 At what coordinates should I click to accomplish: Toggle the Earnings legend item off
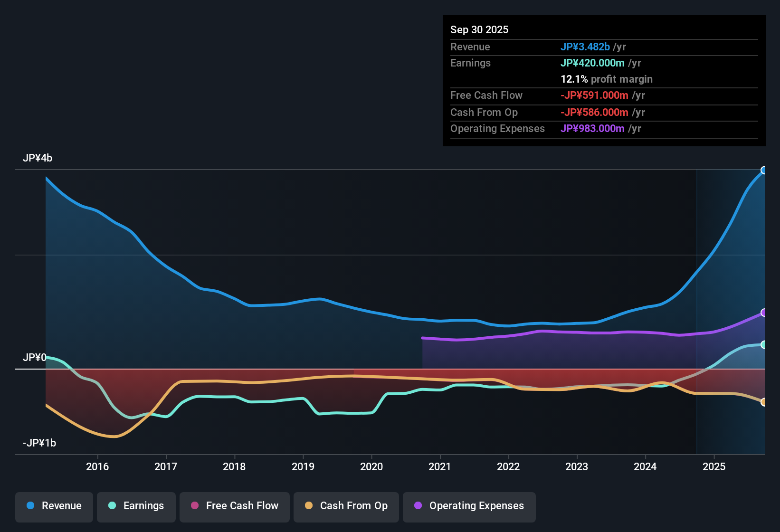136,506
